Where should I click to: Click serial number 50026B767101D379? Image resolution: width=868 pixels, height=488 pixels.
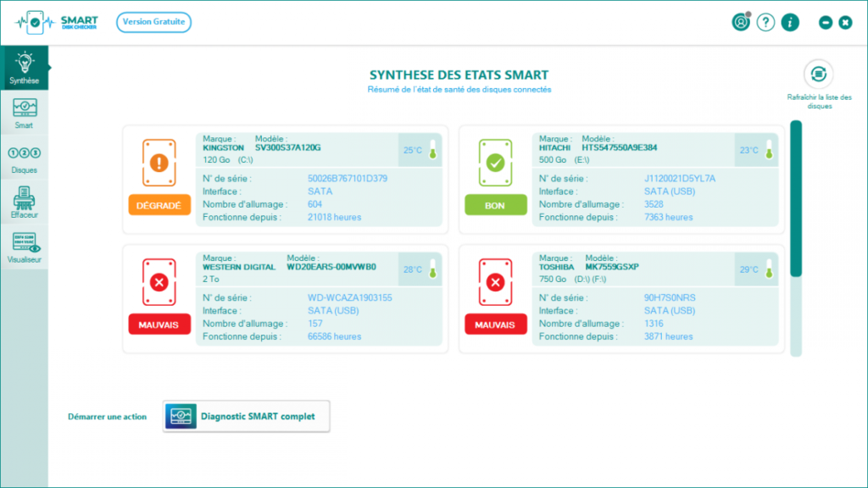[x=347, y=178]
